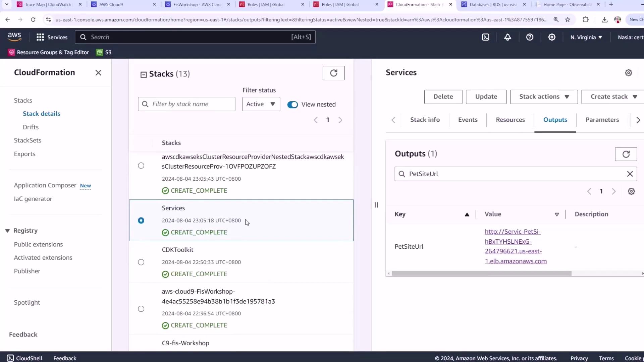The width and height of the screenshot is (644, 362).
Task: Open the AWS console settings gear
Action: (552, 37)
